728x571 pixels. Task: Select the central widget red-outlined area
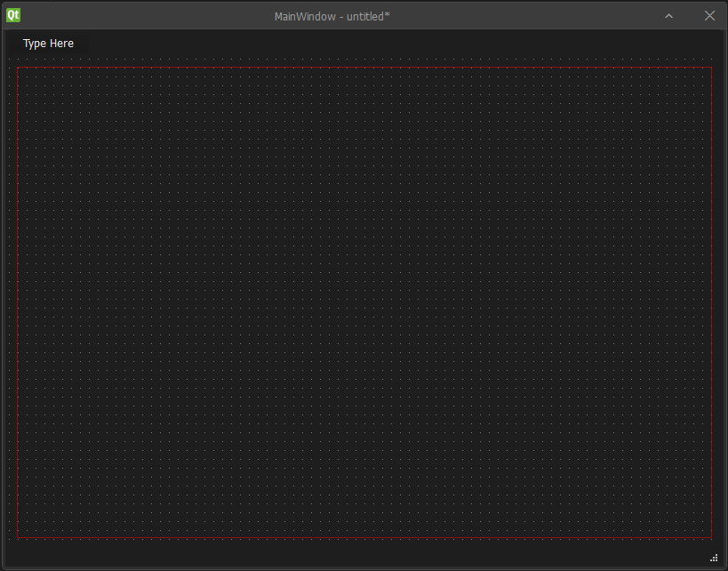[364, 302]
